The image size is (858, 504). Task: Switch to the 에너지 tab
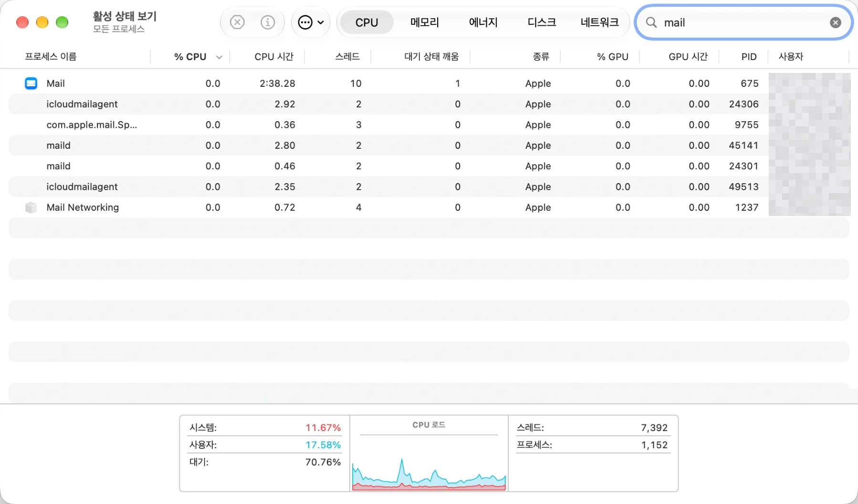[x=483, y=22]
